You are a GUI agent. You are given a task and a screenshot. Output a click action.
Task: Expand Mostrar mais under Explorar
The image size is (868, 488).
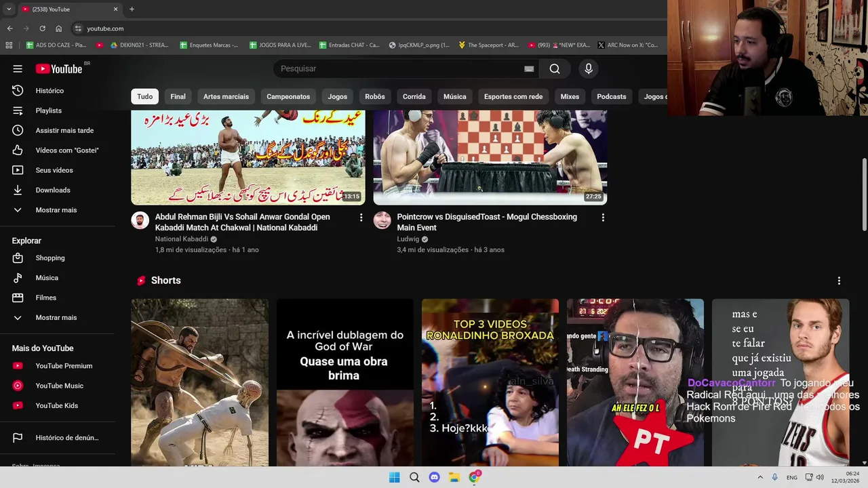(x=57, y=317)
